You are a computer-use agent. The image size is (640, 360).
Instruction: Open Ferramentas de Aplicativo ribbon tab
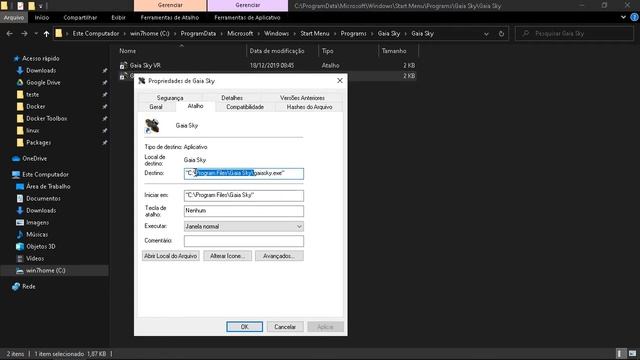coord(247,18)
